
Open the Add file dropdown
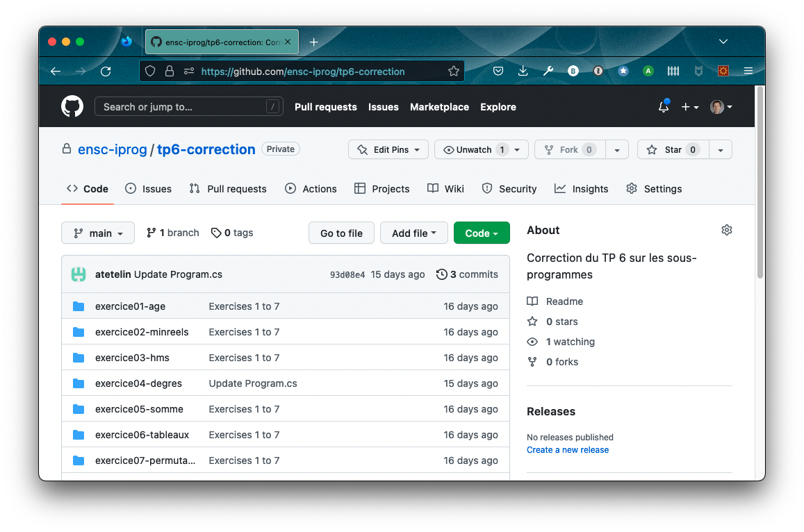[413, 233]
